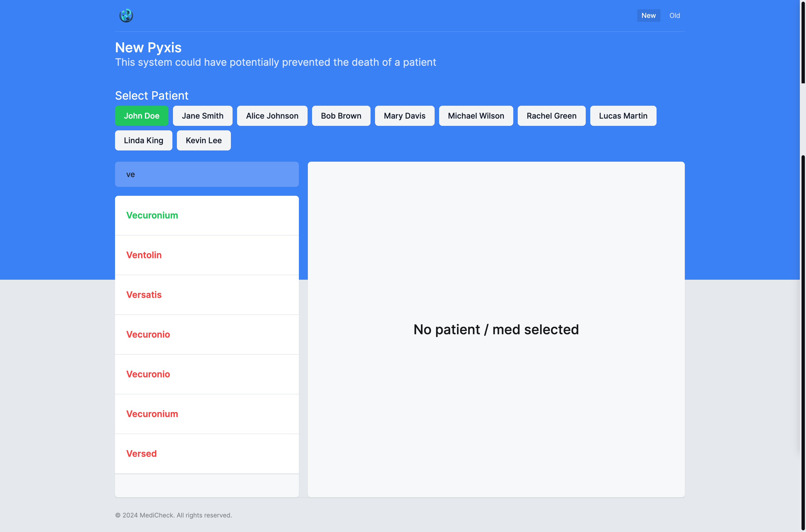Click the MediCheck globe logo icon
The image size is (806, 532).
(x=126, y=16)
